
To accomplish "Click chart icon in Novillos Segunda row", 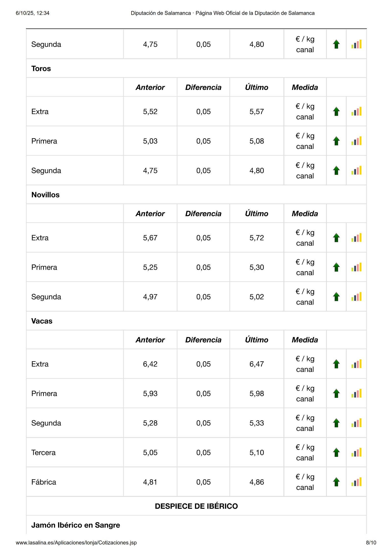I will pos(356,297).
